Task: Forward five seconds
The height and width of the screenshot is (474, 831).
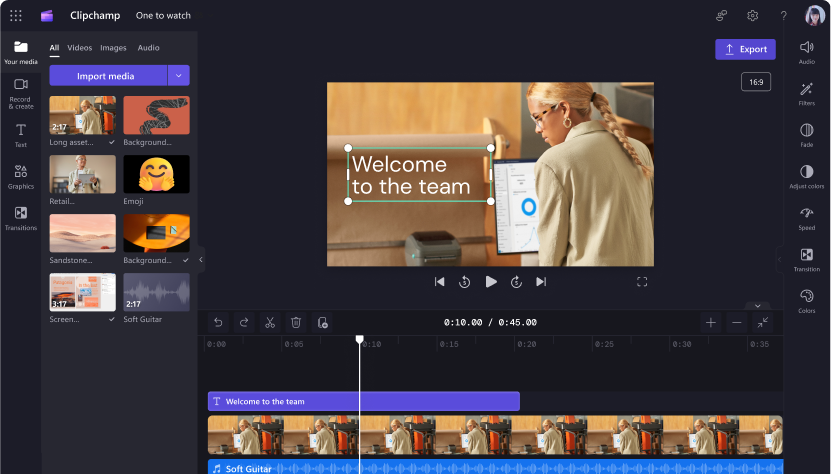Action: point(516,282)
